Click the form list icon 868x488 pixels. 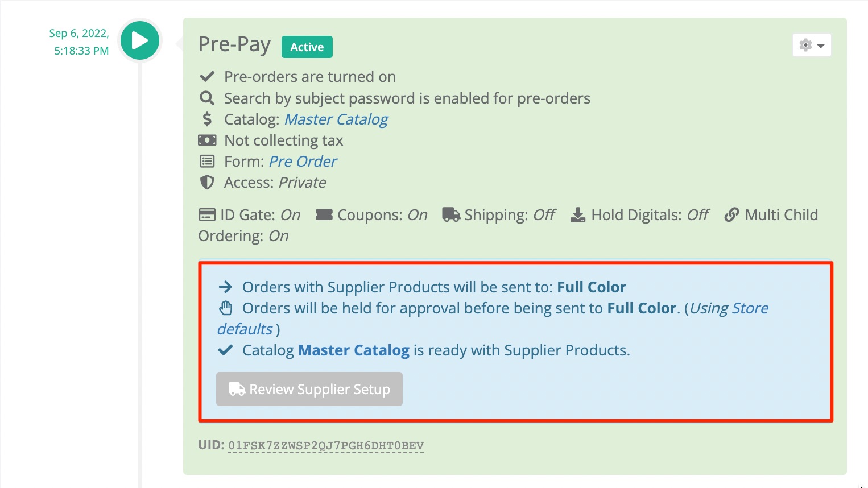click(x=207, y=162)
